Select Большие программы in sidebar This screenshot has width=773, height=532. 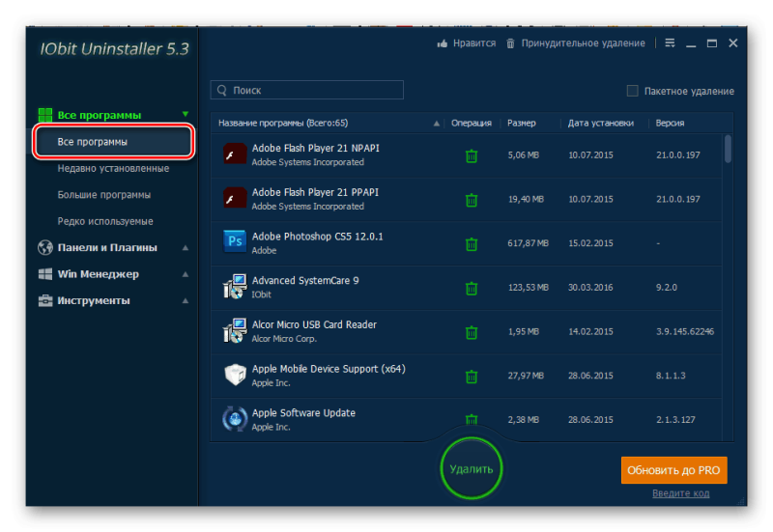104,195
